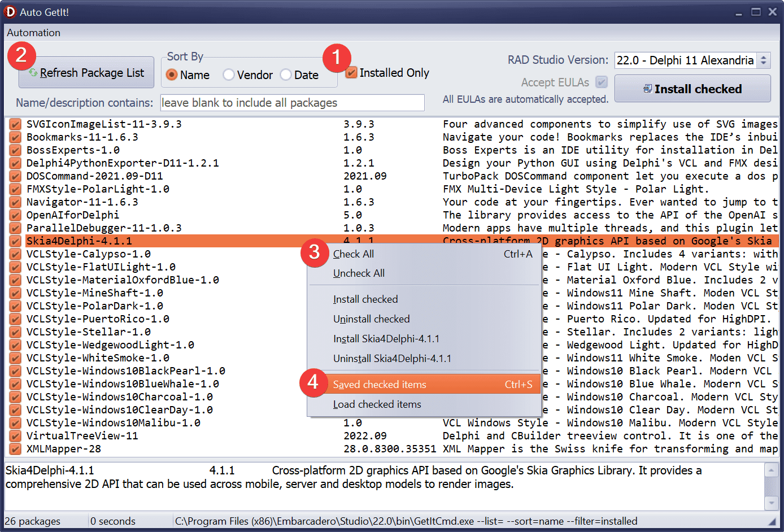Click Saved checked items menu entry
Viewport: 784px width, 532px height.
click(424, 385)
